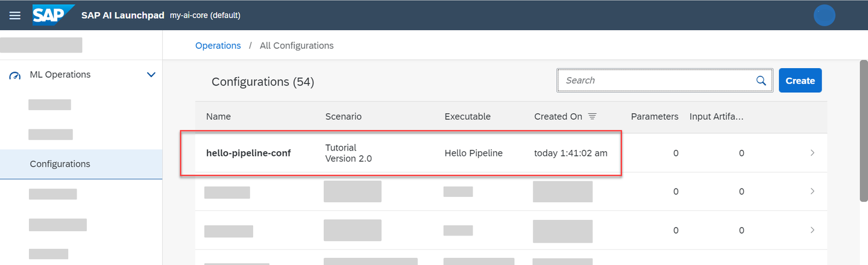This screenshot has height=265, width=868.
Task: Click the Input Artifacts column header
Action: point(717,117)
